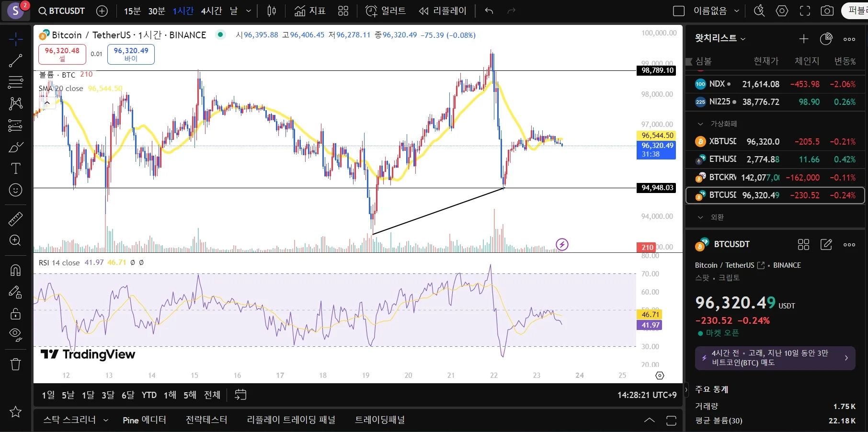Image resolution: width=868 pixels, height=432 pixels.
Task: Take a chart snapshot with camera icon
Action: [827, 11]
